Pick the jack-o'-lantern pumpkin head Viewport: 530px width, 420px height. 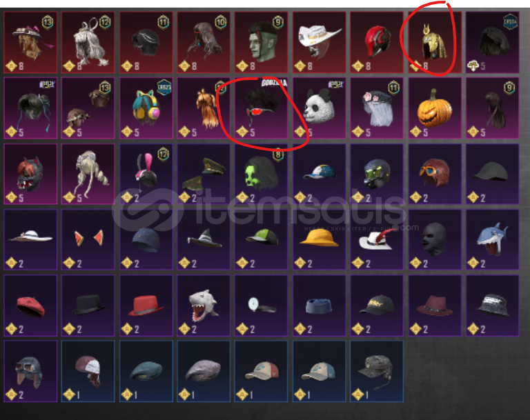[434, 108]
